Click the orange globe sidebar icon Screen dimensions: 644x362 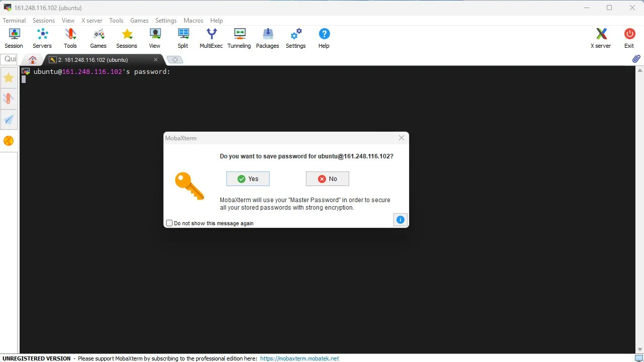[9, 141]
